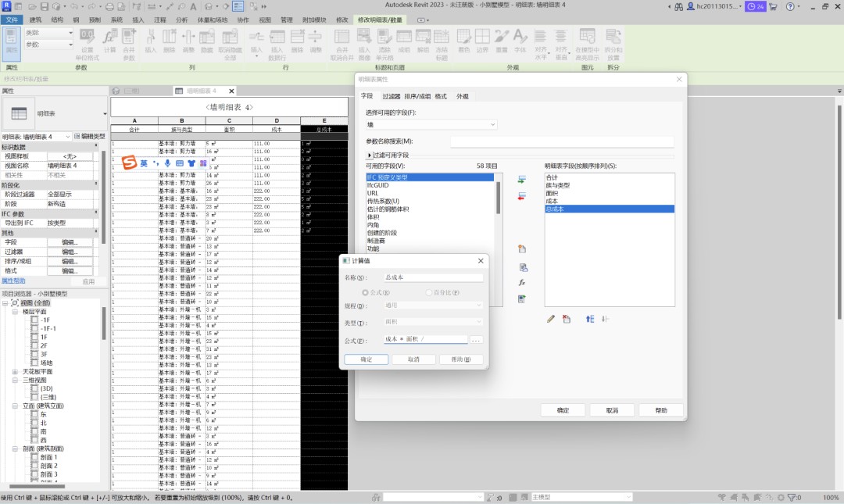Viewport: 844px width, 504px height.
Task: Collapse the 楼层平面 tree node
Action: (15, 312)
